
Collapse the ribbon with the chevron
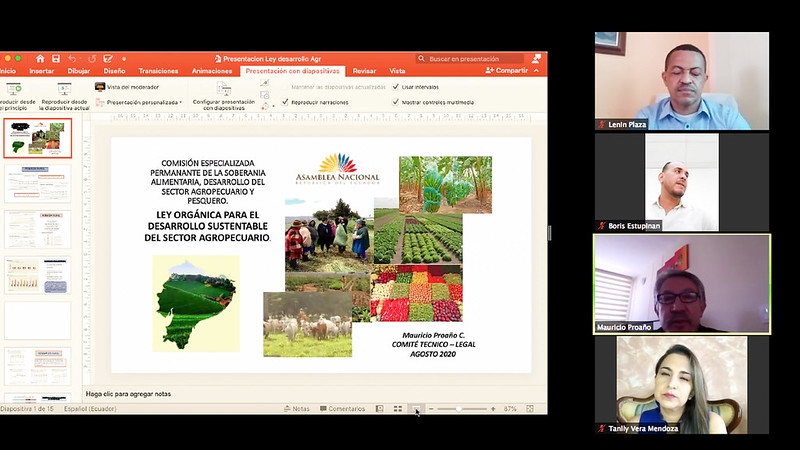click(537, 70)
